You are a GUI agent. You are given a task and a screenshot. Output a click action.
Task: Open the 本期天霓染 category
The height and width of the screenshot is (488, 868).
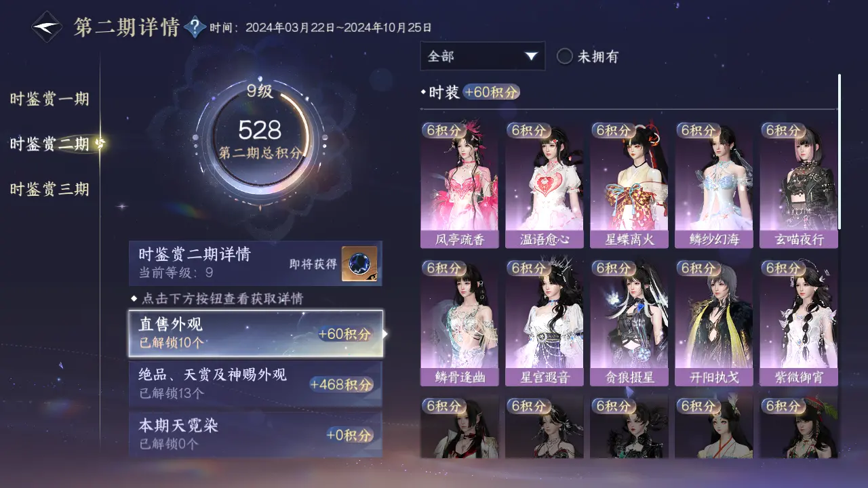point(256,434)
